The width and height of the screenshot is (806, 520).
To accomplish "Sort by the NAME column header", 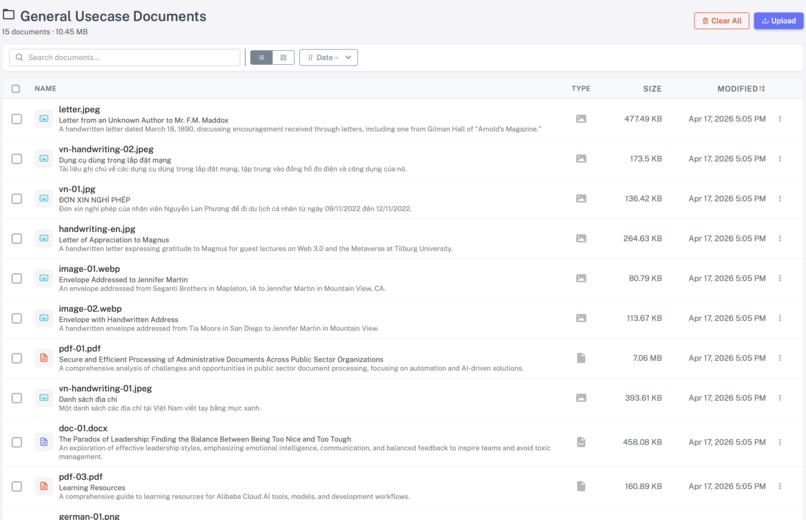I will coord(45,89).
